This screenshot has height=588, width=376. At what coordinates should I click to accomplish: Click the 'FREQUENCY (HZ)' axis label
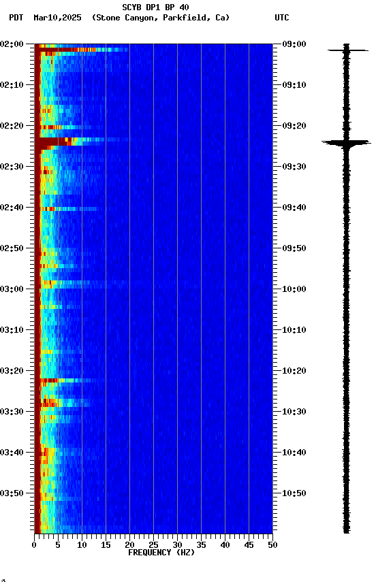coord(161,553)
